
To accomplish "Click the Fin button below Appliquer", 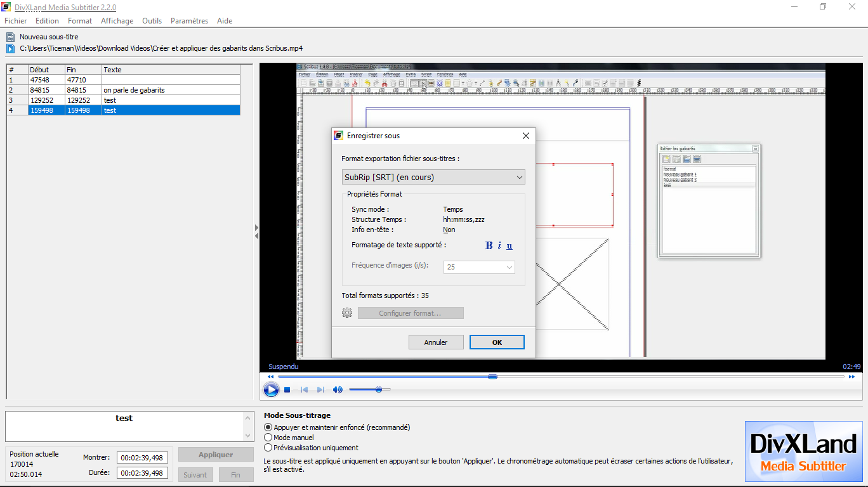I will click(236, 474).
